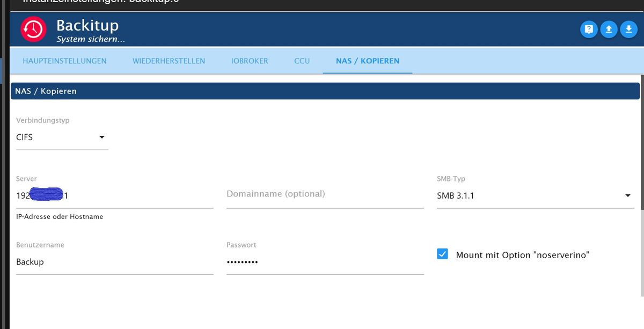
Task: Open the Wiederherstellen tab
Action: (169, 61)
